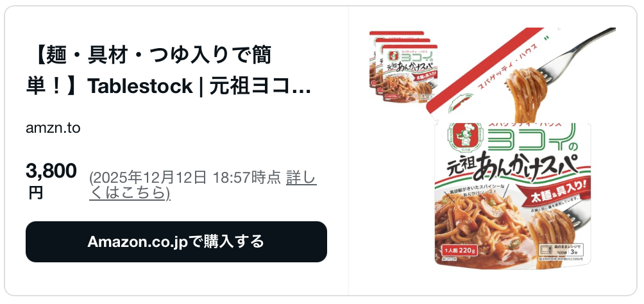The image size is (644, 304).
Task: Open the product title starting with 【麺・具材
Action: (x=169, y=71)
